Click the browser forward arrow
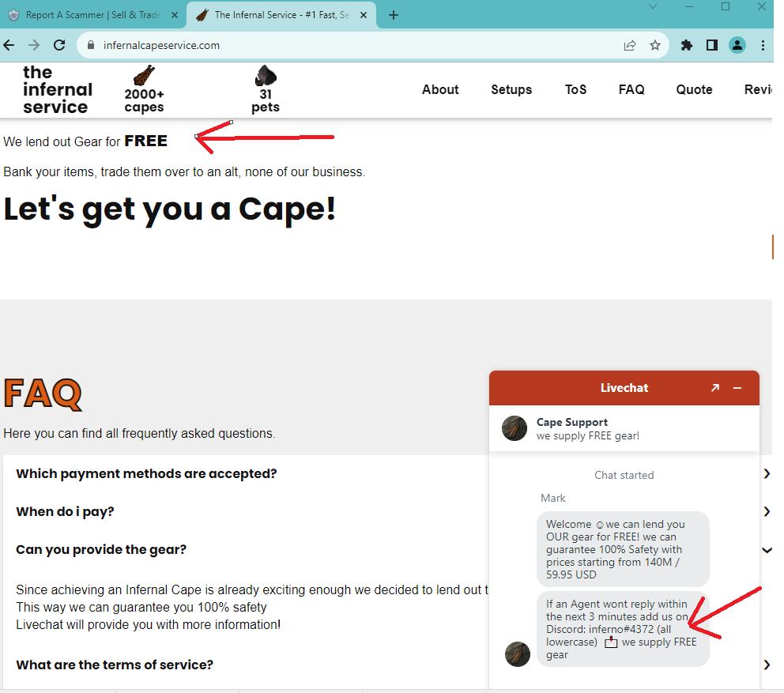The height and width of the screenshot is (693, 784). pyautogui.click(x=34, y=46)
